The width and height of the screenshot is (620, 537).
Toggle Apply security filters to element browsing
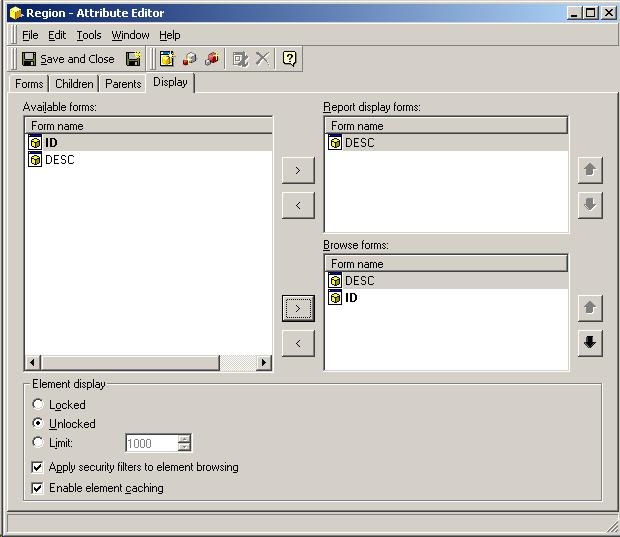coord(38,467)
